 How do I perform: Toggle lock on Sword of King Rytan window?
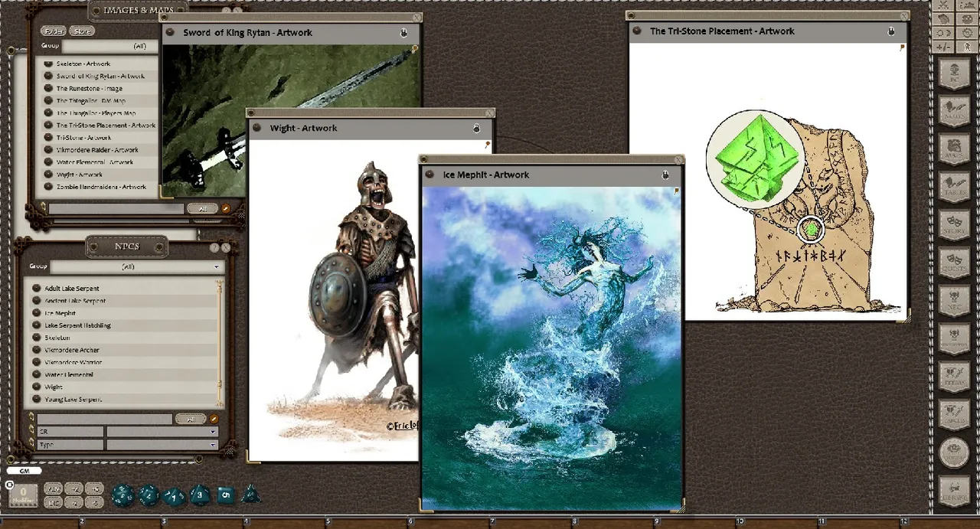tap(403, 33)
